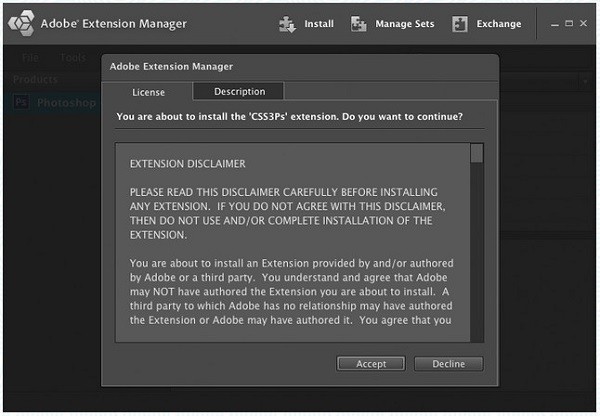Click the Install puzzle-piece icon

click(287, 24)
